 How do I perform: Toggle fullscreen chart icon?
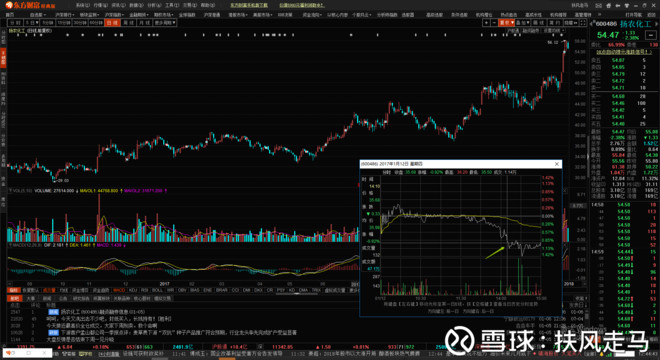[583, 23]
